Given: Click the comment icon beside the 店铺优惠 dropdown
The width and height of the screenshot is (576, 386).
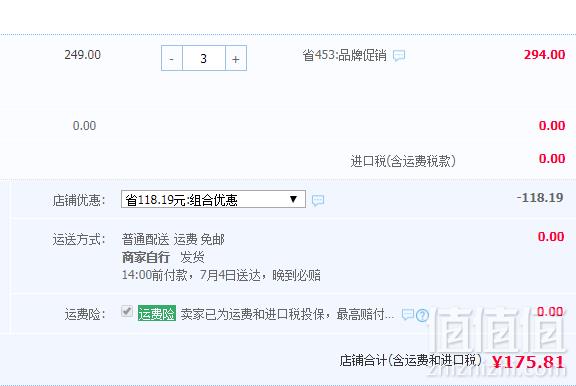Looking at the screenshot, I should pos(318,200).
